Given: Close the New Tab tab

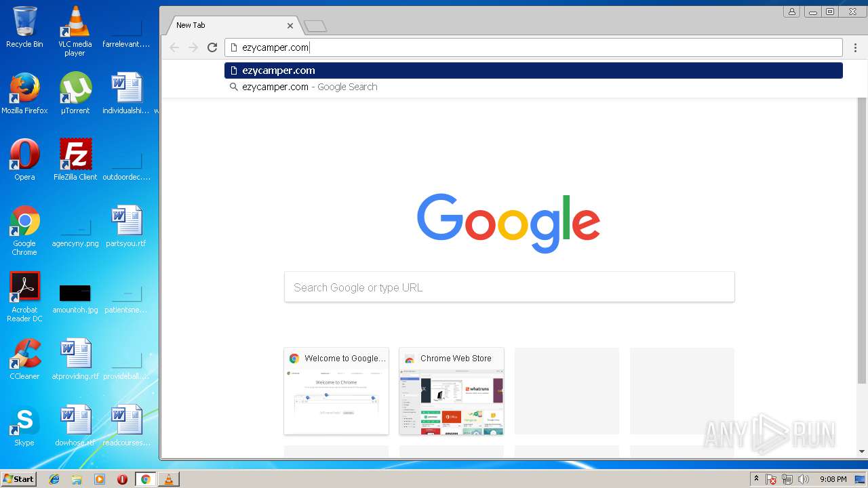Looking at the screenshot, I should click(x=290, y=26).
